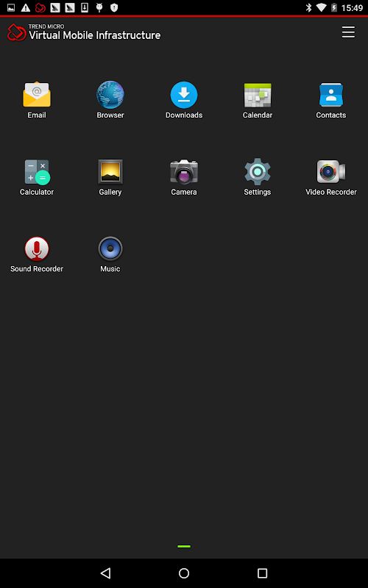The height and width of the screenshot is (588, 368).
Task: Click the Trend Micro Virtual Mobile Infrastructure logo
Action: (84, 32)
